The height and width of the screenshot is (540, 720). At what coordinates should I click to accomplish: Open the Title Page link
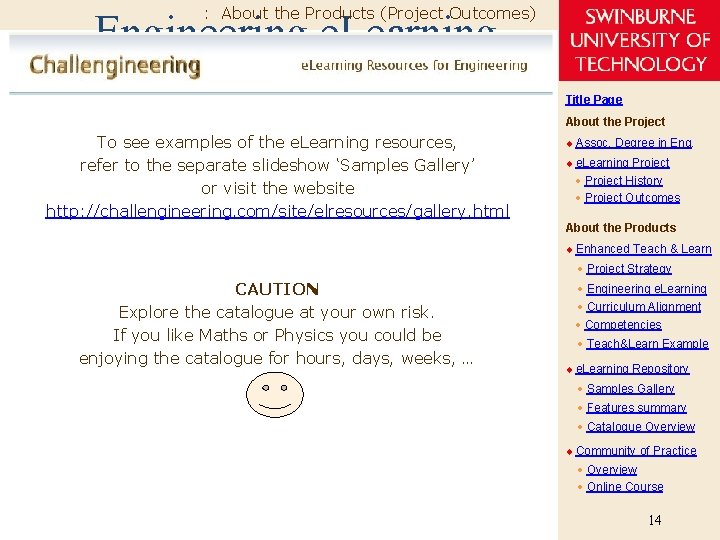pos(594,100)
